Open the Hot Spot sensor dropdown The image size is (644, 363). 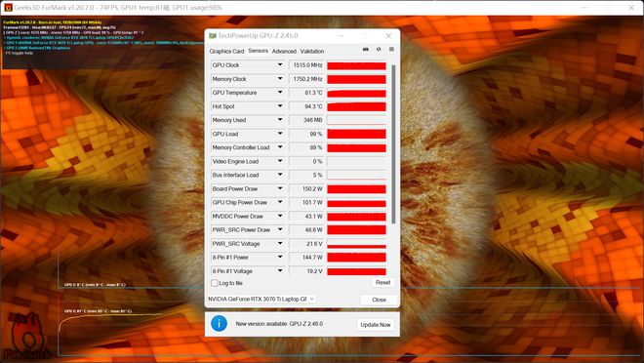tap(280, 106)
